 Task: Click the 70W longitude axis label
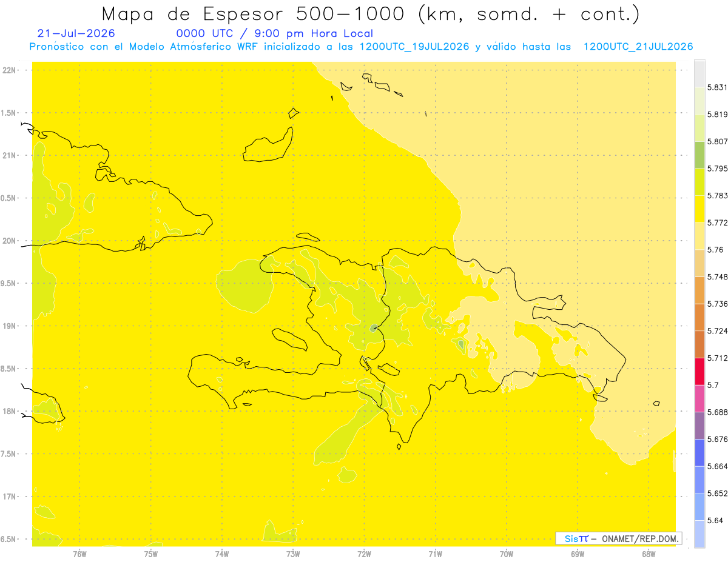pyautogui.click(x=507, y=553)
